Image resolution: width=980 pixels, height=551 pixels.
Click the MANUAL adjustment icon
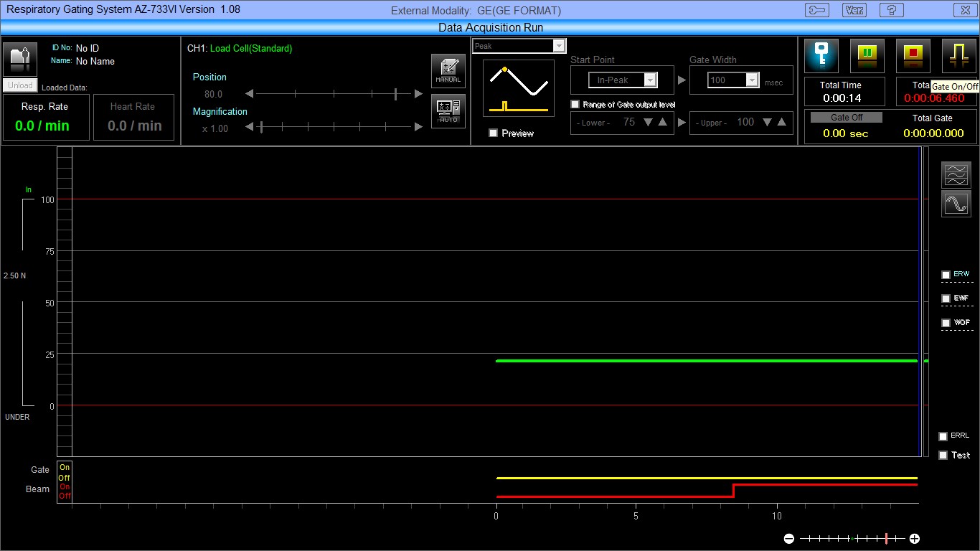pyautogui.click(x=448, y=70)
